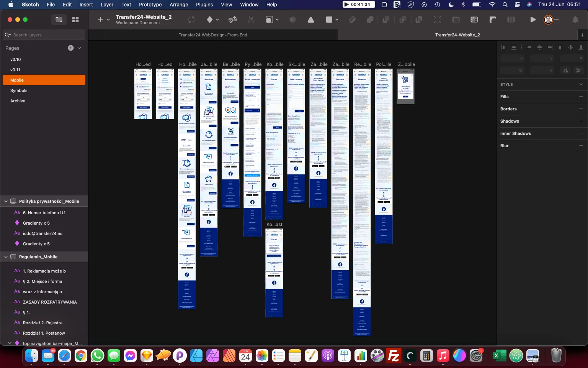Toggle flip horizontal button in inspector
The image size is (588, 368).
click(x=565, y=71)
